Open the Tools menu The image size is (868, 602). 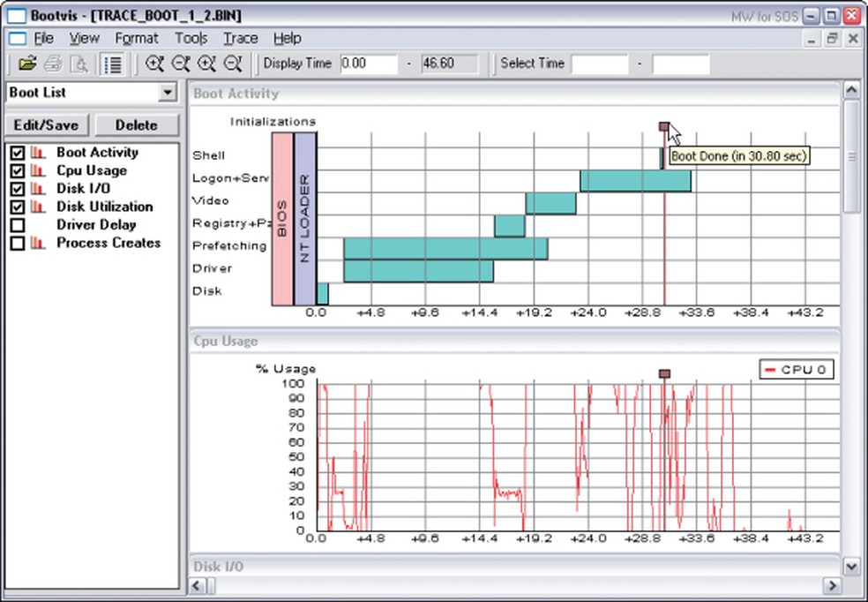[191, 38]
